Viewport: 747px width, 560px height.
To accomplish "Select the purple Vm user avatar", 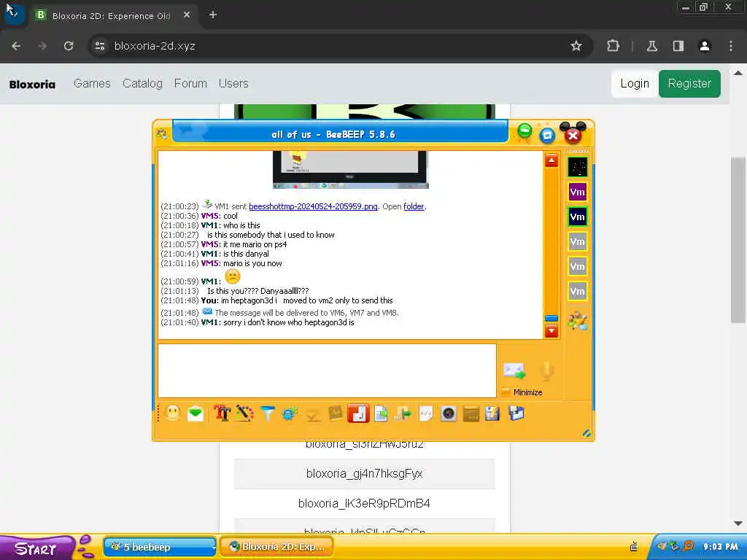I will 578,192.
